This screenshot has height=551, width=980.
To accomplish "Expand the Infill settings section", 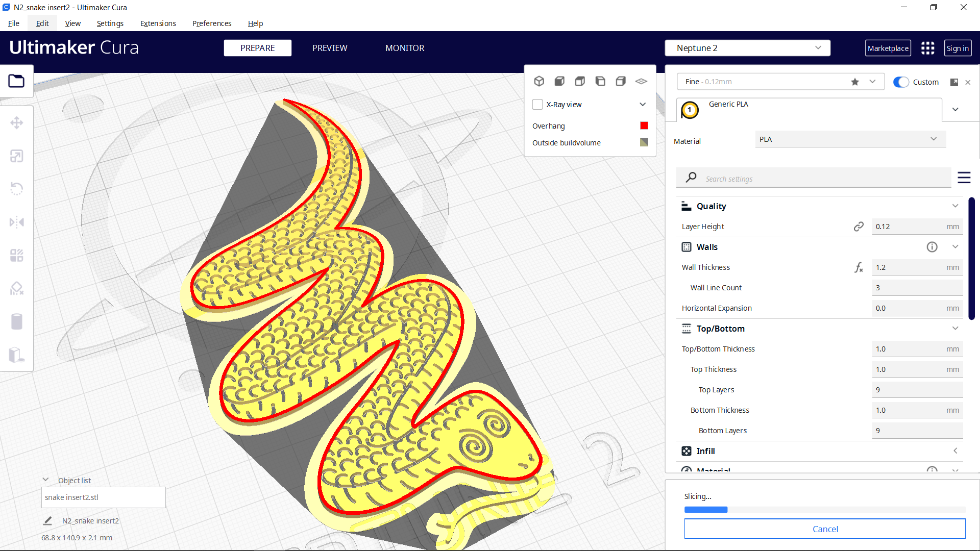I will point(955,451).
